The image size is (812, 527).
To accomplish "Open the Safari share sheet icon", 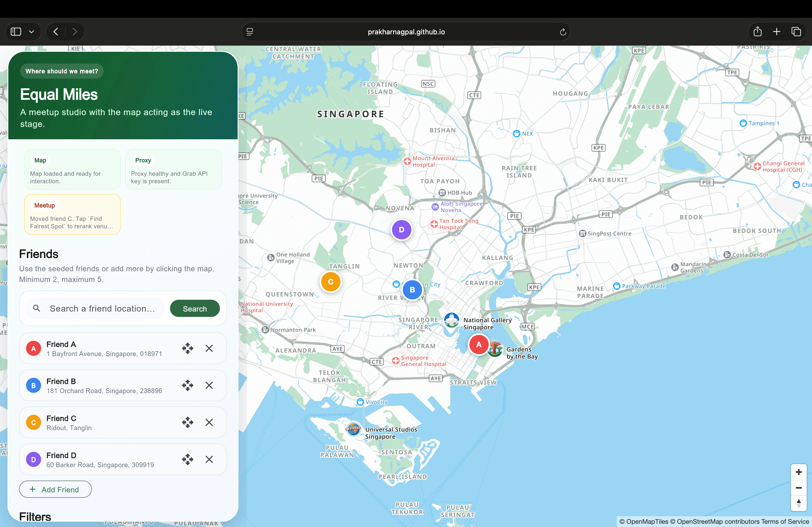I will (757, 32).
